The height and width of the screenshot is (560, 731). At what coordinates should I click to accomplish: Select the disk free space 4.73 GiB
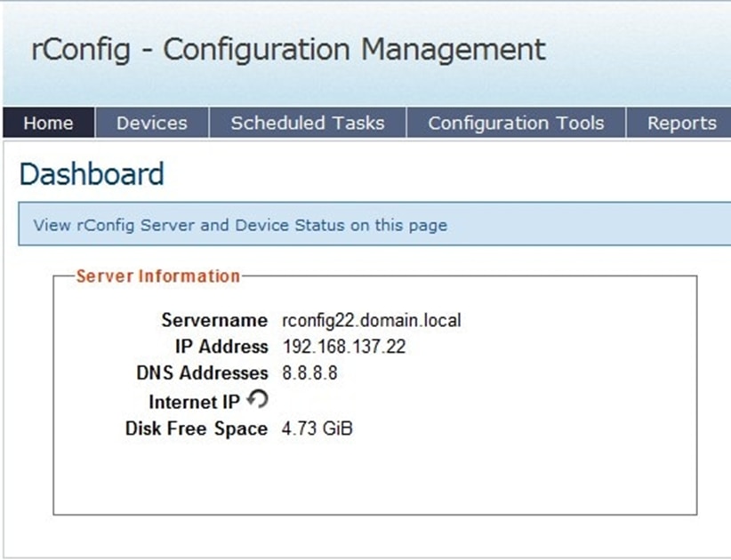click(x=317, y=428)
